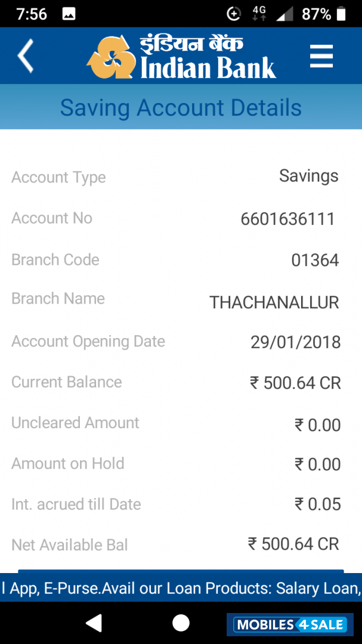Viewport: 362px width, 644px height.
Task: Tap the branch name THACHANALLUR
Action: pyautogui.click(x=274, y=302)
